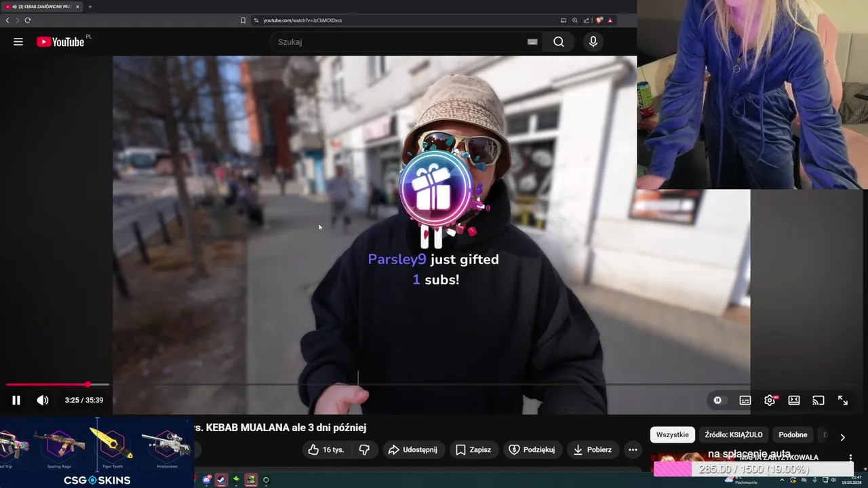The height and width of the screenshot is (488, 868).
Task: View site information icon left of URL
Action: tap(256, 20)
